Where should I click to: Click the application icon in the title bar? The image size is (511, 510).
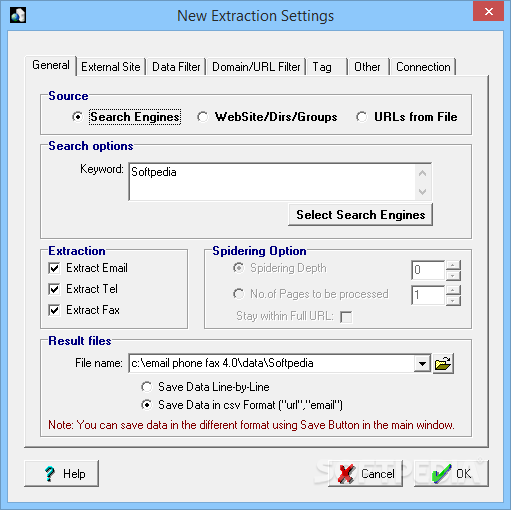click(18, 15)
